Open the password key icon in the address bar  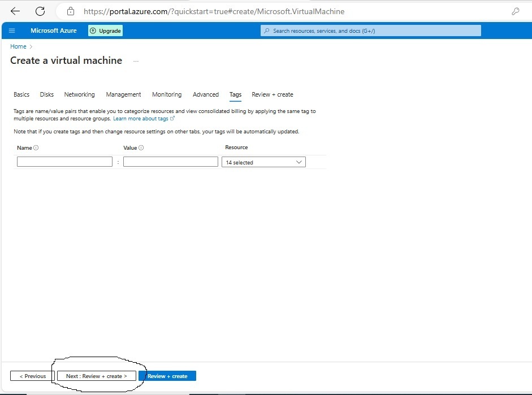(516, 11)
